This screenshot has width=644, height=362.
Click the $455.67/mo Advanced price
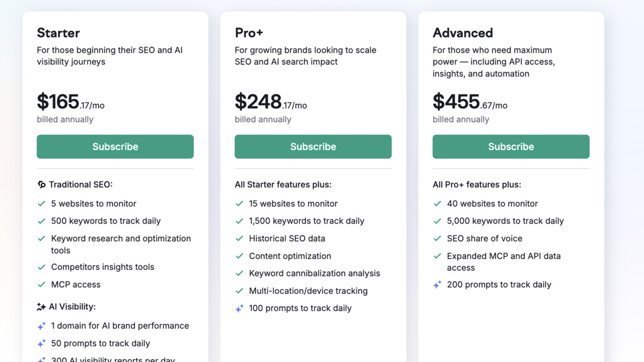pyautogui.click(x=470, y=102)
